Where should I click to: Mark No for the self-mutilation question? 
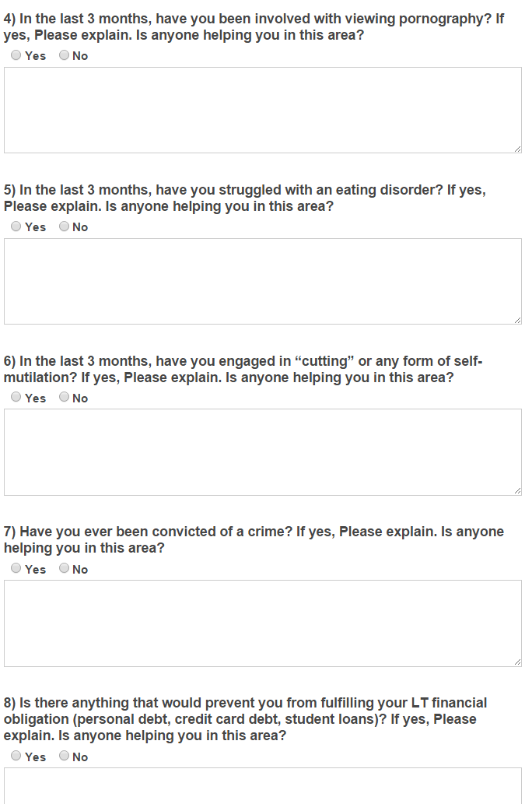pos(64,397)
